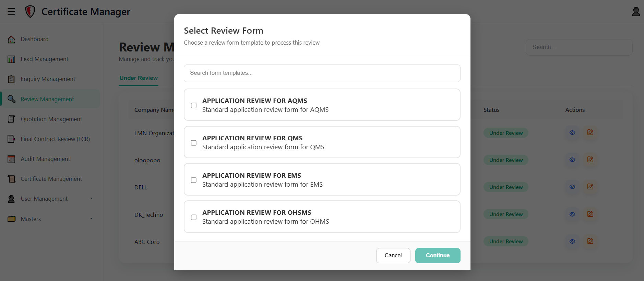Image resolution: width=644 pixels, height=281 pixels.
Task: Open the hamburger menu icon
Action: (x=11, y=12)
